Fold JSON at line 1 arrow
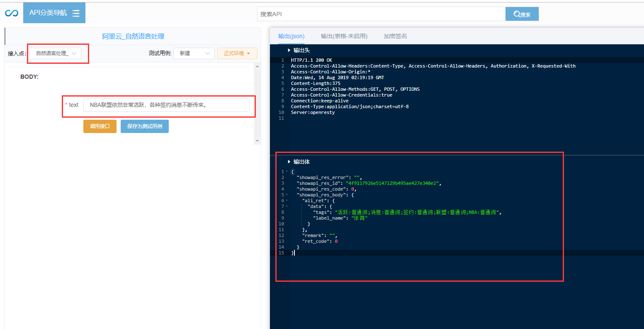644x329 pixels. coord(287,172)
